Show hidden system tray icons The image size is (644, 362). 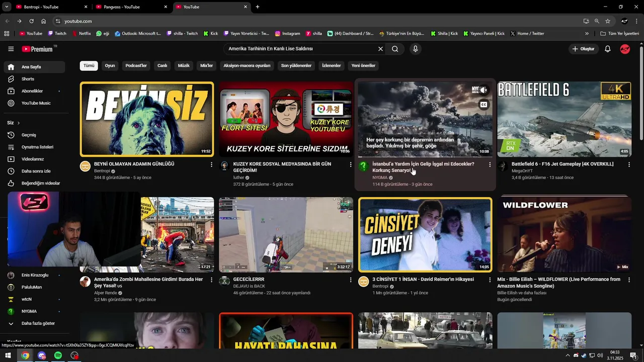pyautogui.click(x=568, y=355)
